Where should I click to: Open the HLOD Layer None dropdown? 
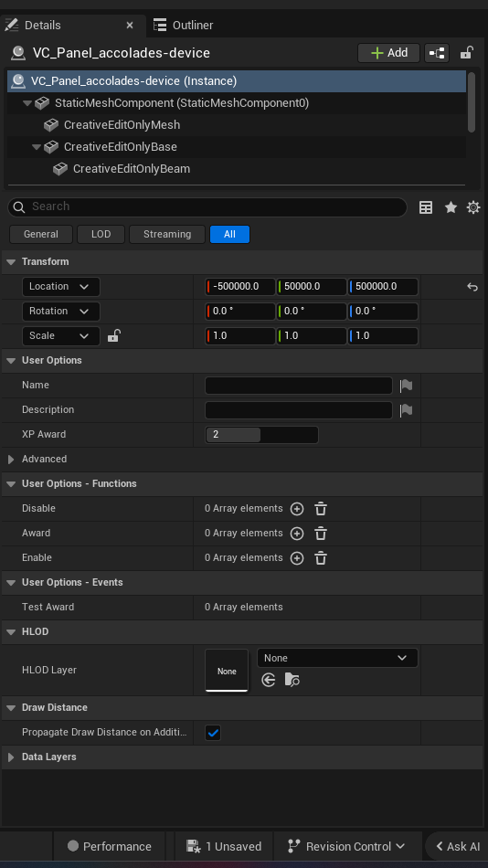click(337, 658)
